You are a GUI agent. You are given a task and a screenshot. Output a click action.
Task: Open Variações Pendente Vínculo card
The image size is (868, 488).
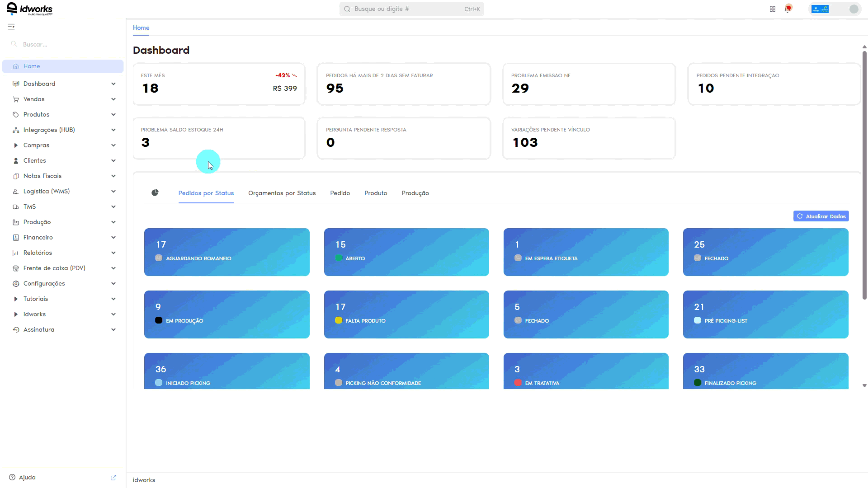coord(589,138)
